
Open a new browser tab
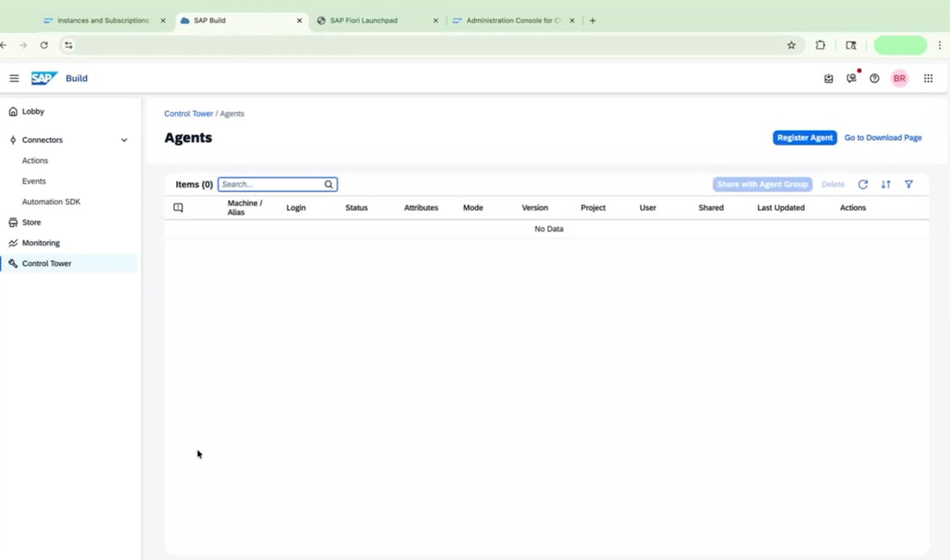[x=593, y=21]
